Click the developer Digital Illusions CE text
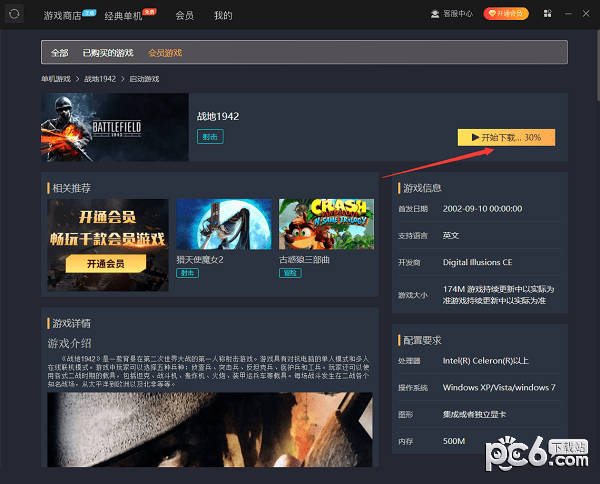This screenshot has height=484, width=600. pyautogui.click(x=477, y=262)
